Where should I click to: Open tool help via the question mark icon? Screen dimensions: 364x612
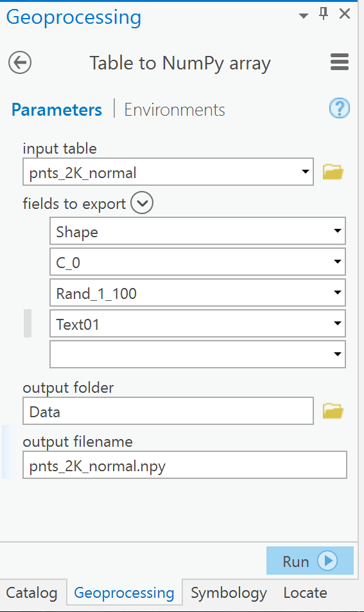[340, 108]
